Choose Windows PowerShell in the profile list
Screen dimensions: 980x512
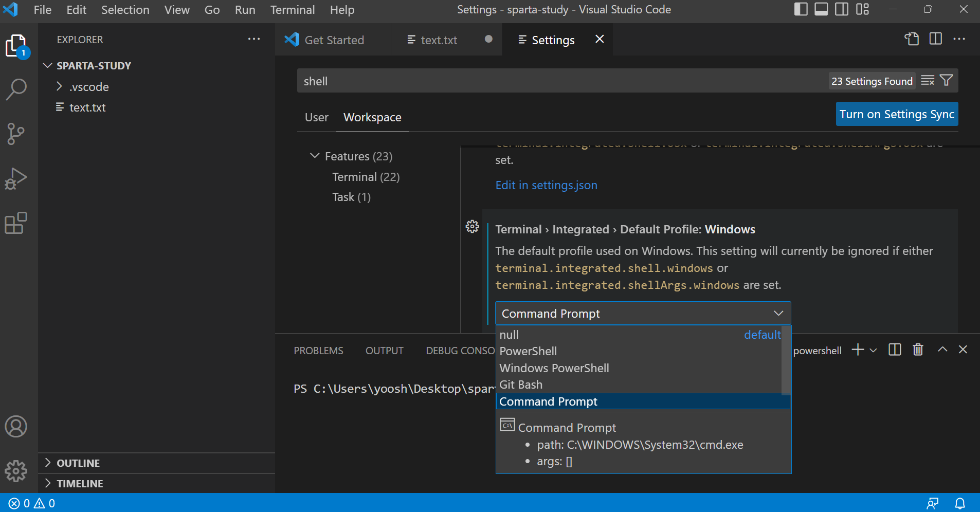(x=640, y=368)
